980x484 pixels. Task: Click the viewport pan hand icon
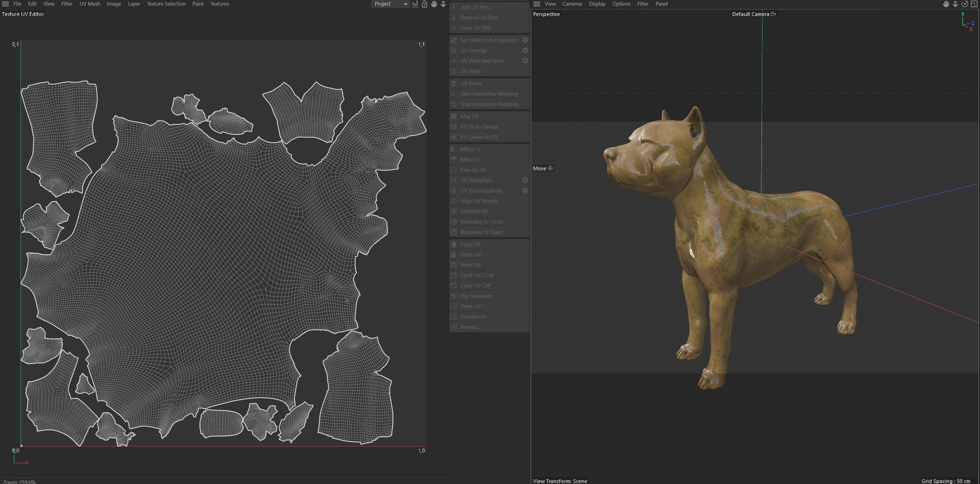[946, 4]
